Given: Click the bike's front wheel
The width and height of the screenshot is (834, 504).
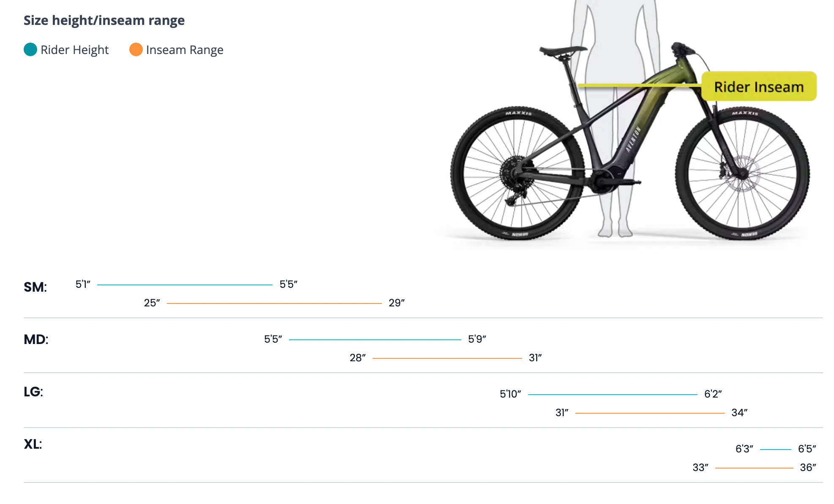Looking at the screenshot, I should [x=742, y=173].
